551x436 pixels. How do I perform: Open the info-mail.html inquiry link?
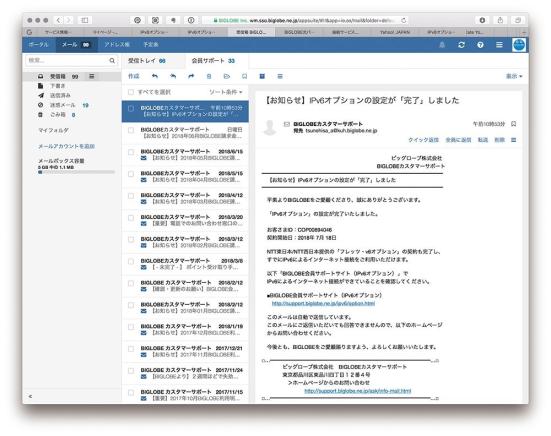click(x=358, y=391)
